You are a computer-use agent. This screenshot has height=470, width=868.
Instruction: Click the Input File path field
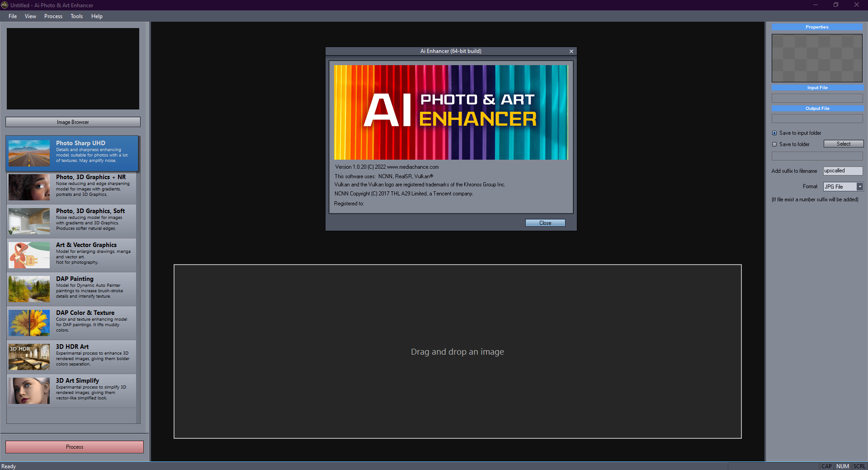point(817,98)
